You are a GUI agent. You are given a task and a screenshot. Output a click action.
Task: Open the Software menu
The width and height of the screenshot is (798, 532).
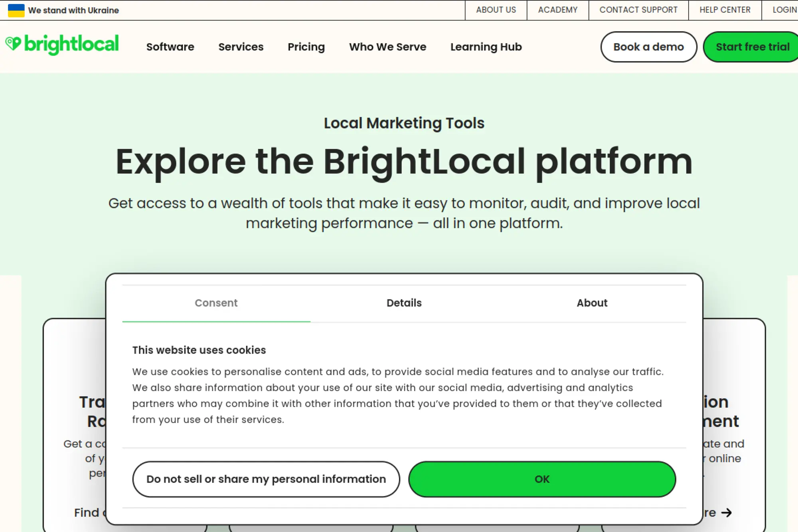170,47
